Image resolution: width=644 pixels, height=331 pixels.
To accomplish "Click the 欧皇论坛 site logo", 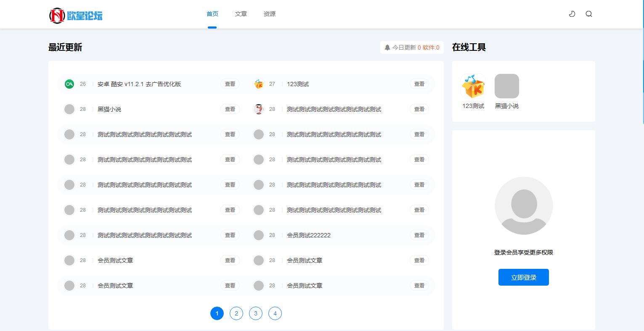I will [76, 16].
